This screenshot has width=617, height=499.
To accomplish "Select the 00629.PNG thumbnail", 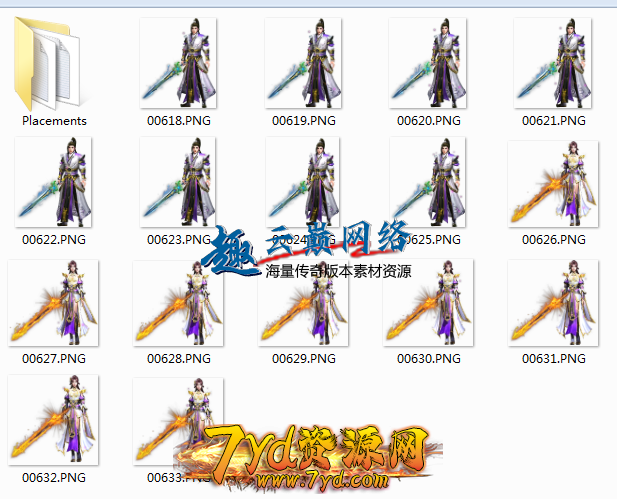I will pyautogui.click(x=303, y=303).
